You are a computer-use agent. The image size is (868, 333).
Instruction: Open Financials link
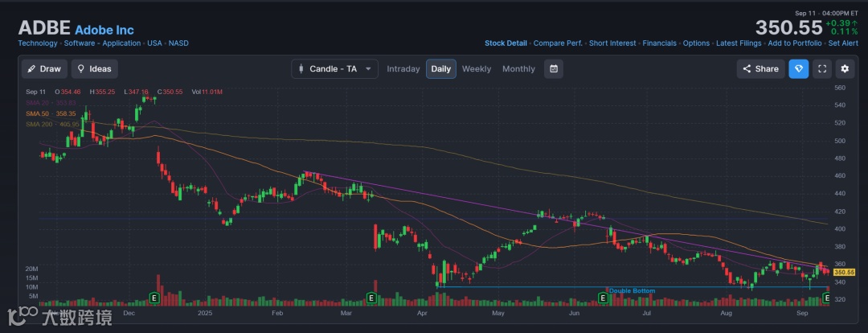coord(659,43)
